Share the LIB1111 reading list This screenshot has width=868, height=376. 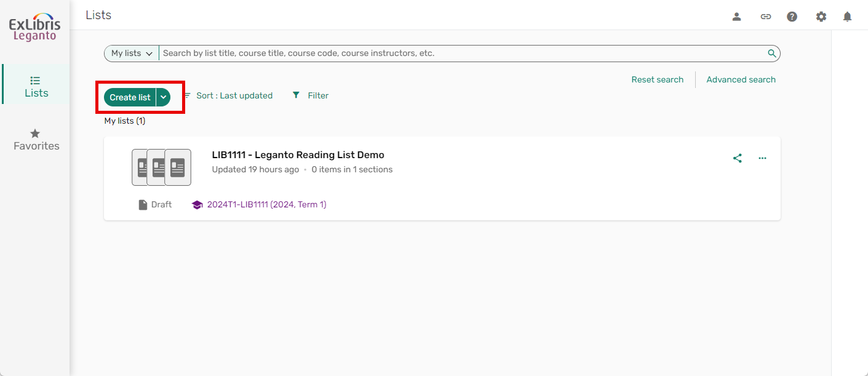(x=738, y=158)
